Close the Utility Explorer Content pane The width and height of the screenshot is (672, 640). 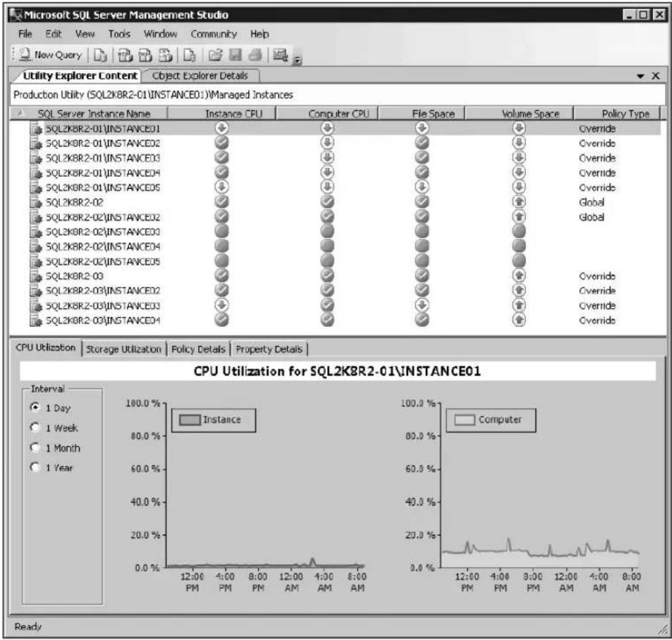coord(656,76)
